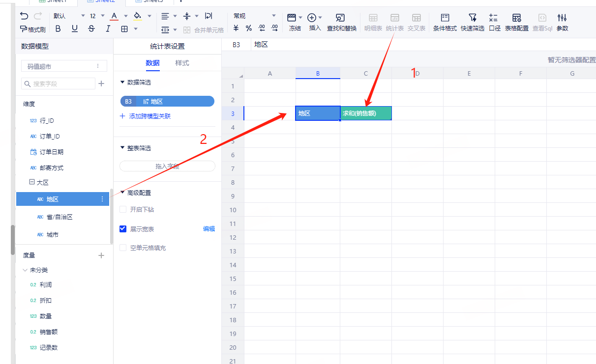
Task: Click the strikethrough S icon
Action: pyautogui.click(x=91, y=29)
